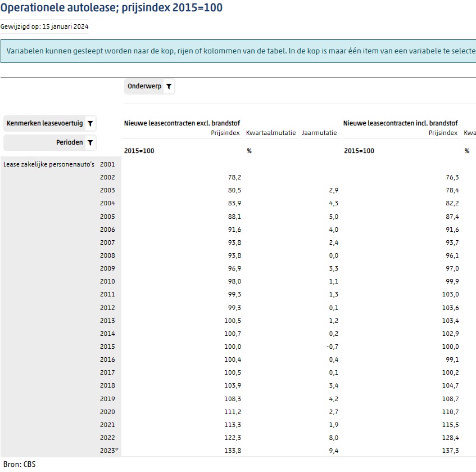Click the Gewijzigd op: 15 januari 2024 text

(x=44, y=26)
